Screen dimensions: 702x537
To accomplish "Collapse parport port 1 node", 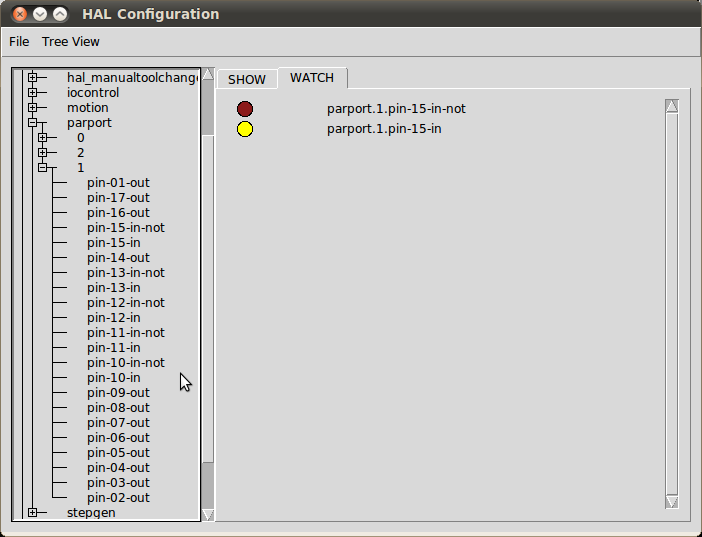I will (x=42, y=168).
